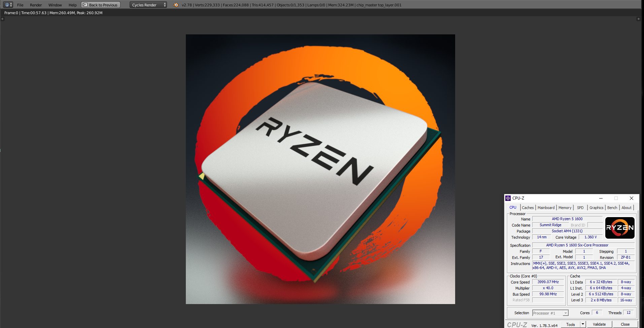This screenshot has height=328, width=644.
Task: Click the Blender logo in the info header
Action: pyautogui.click(x=176, y=5)
